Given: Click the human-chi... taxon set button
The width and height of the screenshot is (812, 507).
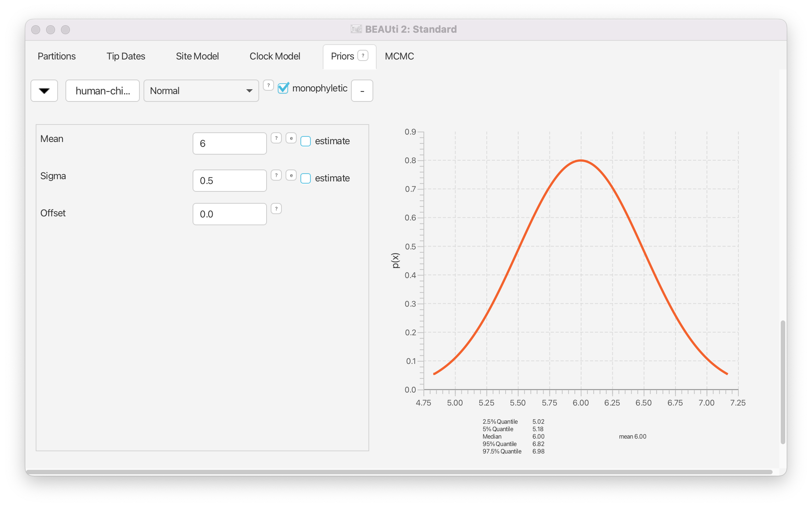Looking at the screenshot, I should tap(102, 91).
